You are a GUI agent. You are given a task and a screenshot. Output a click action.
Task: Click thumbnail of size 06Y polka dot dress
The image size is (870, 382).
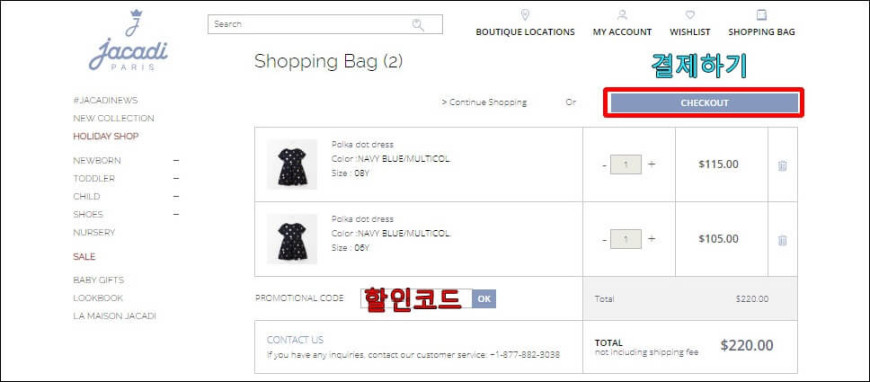pos(292,239)
